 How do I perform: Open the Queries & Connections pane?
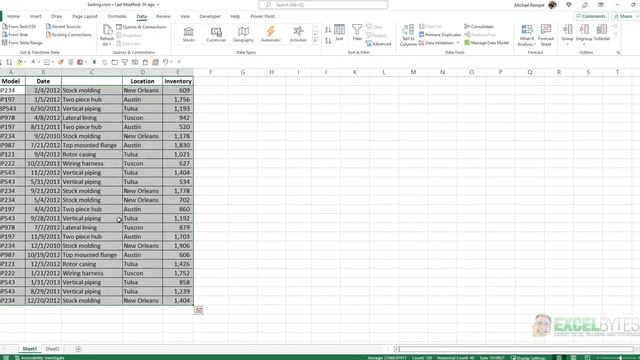(141, 27)
